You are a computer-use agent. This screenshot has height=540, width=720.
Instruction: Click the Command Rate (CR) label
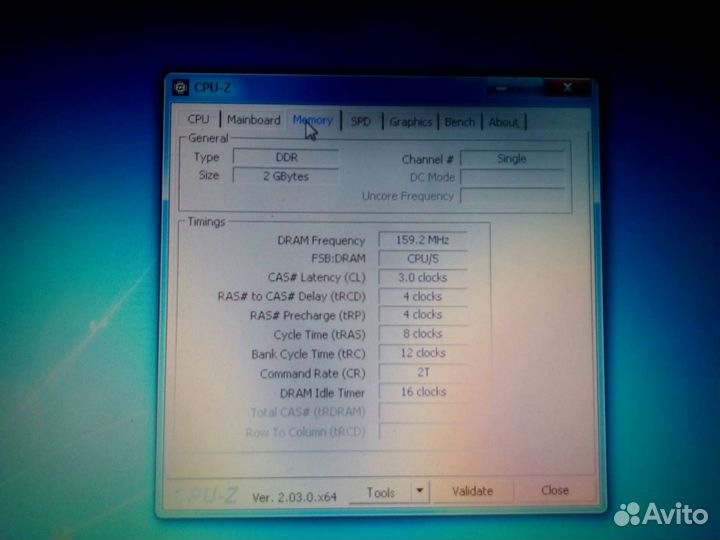click(312, 374)
